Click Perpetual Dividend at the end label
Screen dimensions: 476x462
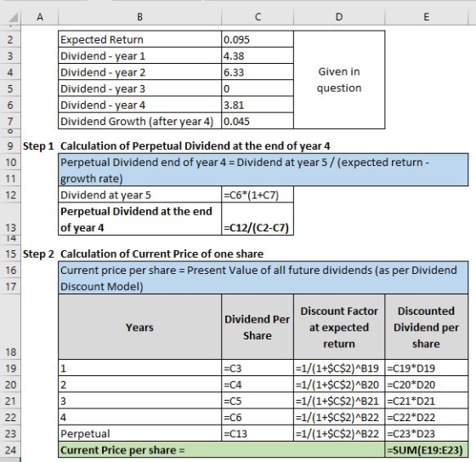point(139,220)
